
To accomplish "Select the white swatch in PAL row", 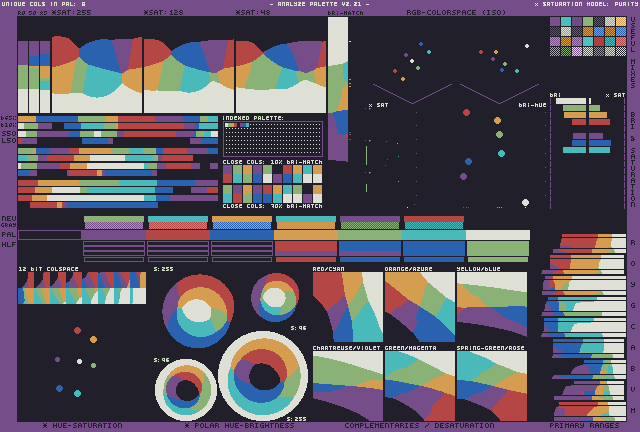I will (x=498, y=235).
